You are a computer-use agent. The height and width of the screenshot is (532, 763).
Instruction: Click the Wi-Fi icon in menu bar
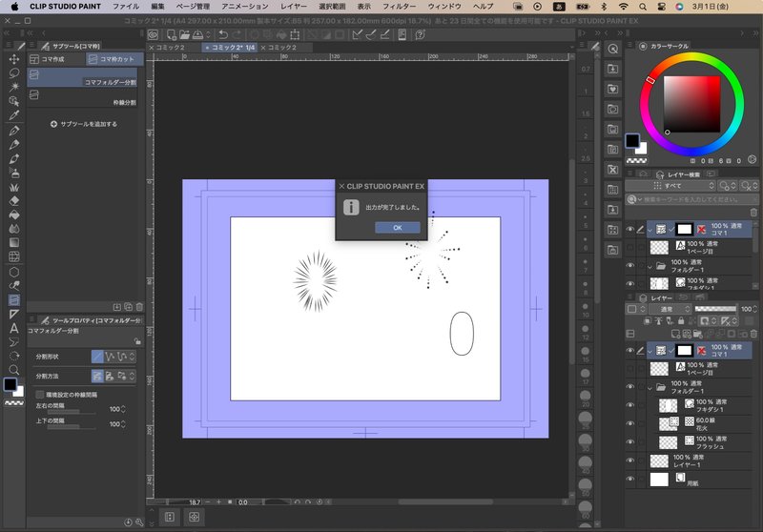pyautogui.click(x=624, y=7)
